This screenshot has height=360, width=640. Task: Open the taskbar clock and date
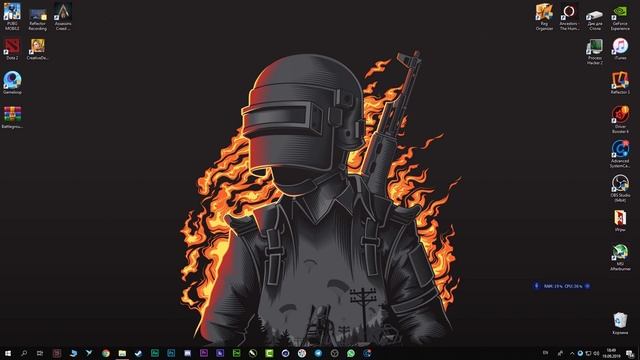pos(611,353)
